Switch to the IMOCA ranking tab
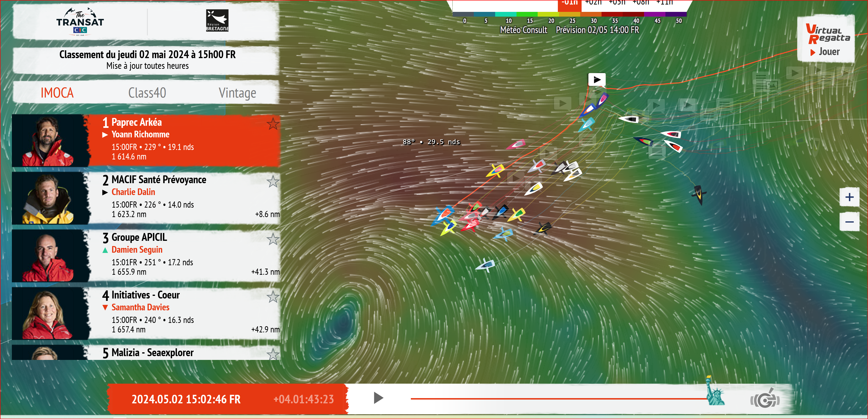The width and height of the screenshot is (868, 419). coord(57,93)
